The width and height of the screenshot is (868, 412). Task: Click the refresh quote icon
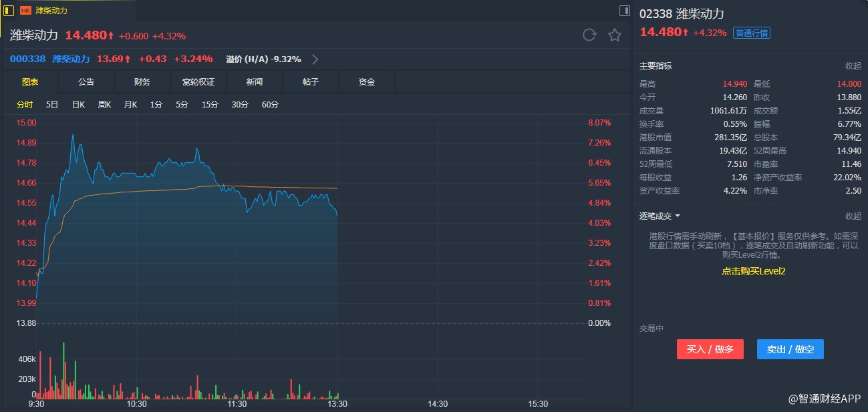[x=589, y=35]
